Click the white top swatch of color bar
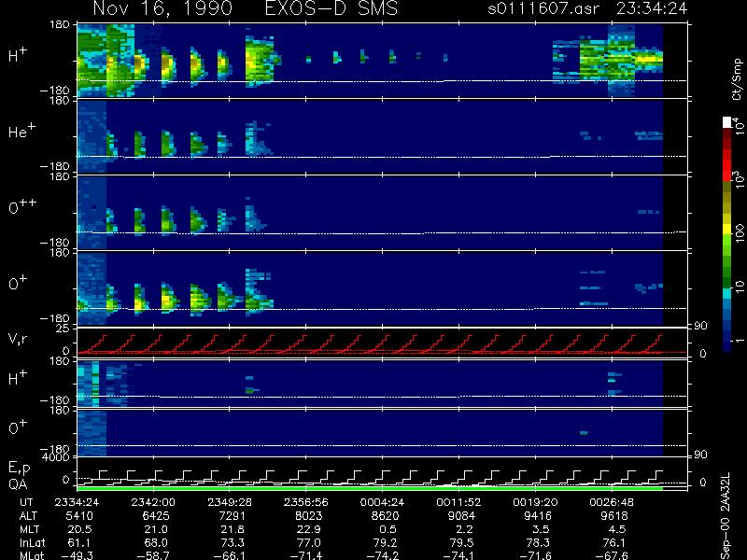Viewport: 747px width, 560px height. pyautogui.click(x=727, y=122)
